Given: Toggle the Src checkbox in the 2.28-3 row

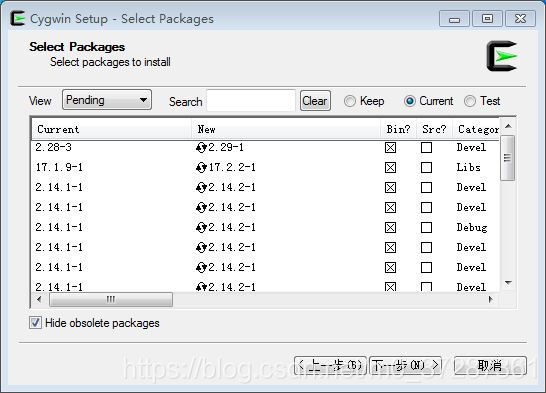Looking at the screenshot, I should click(426, 148).
